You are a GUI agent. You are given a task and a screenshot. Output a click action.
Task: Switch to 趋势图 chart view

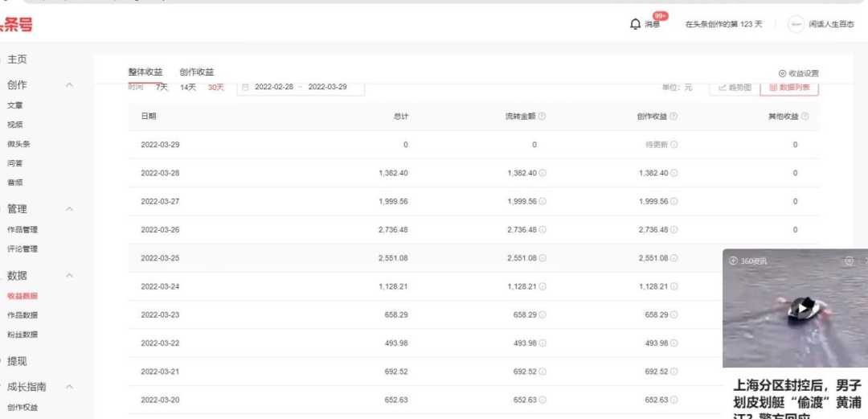click(735, 87)
